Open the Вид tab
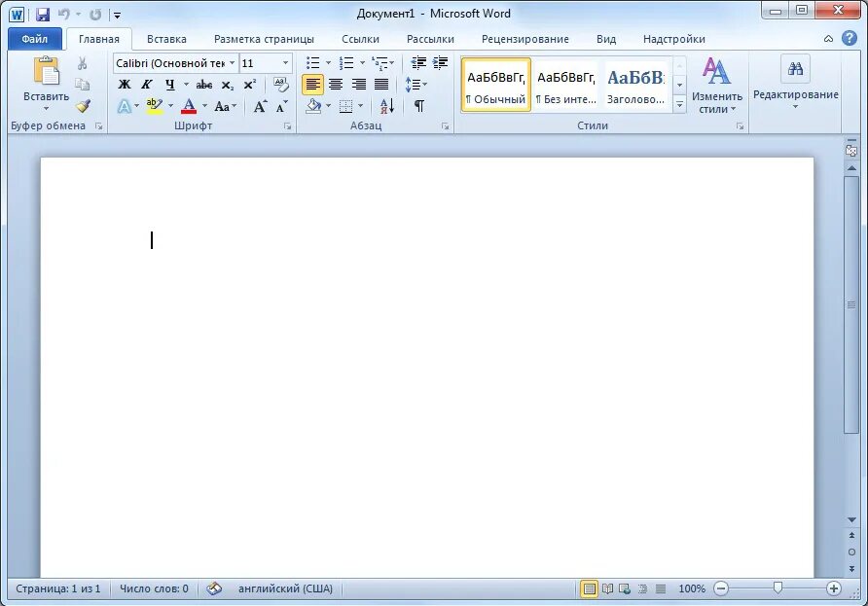Viewport: 868px width, 606px height. [x=606, y=39]
